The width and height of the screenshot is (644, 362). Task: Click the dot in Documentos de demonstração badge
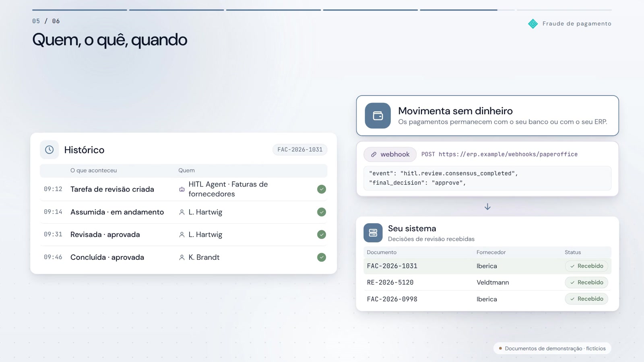[x=500, y=348]
